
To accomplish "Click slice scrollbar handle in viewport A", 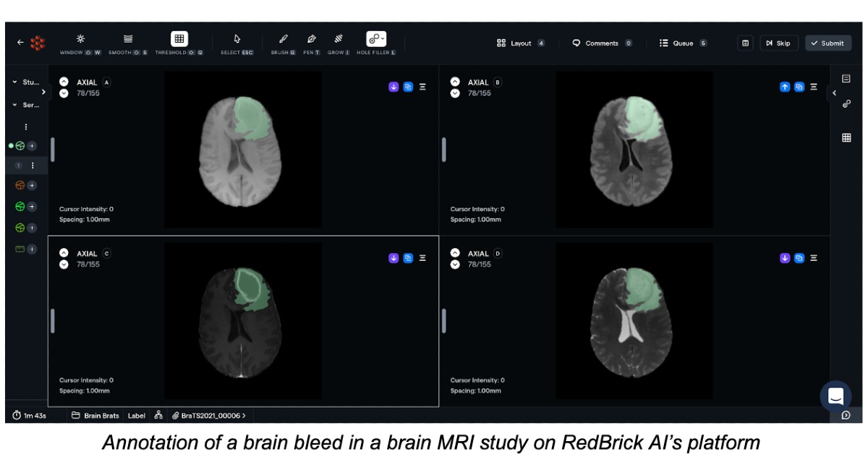I will coord(52,150).
